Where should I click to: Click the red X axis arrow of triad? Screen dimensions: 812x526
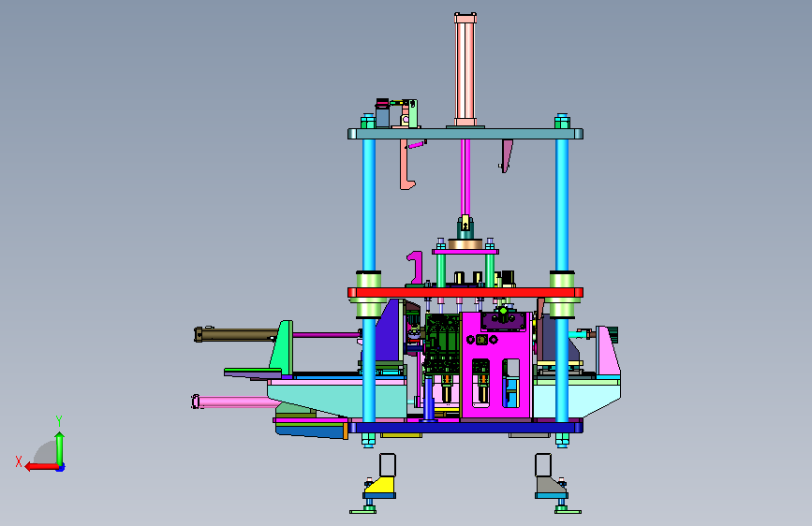pyautogui.click(x=41, y=467)
